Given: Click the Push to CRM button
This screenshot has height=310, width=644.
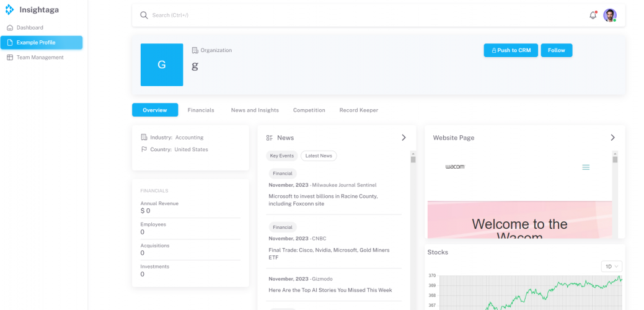Looking at the screenshot, I should [x=511, y=50].
